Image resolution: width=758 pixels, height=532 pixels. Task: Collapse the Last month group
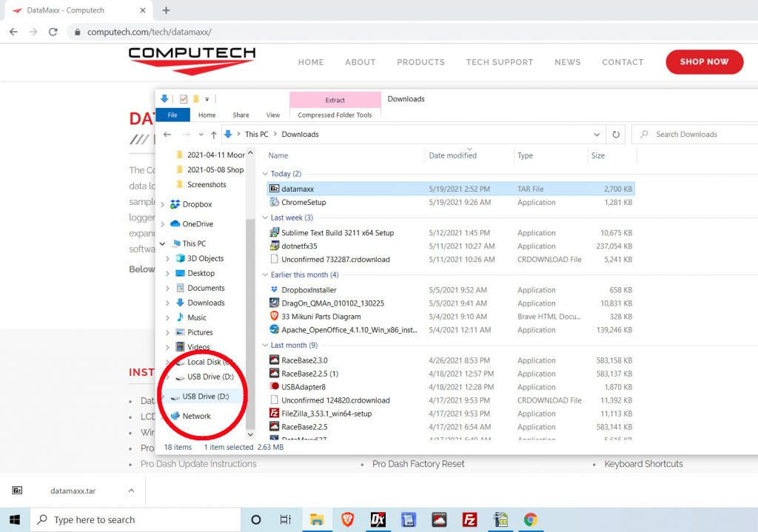[x=265, y=346]
